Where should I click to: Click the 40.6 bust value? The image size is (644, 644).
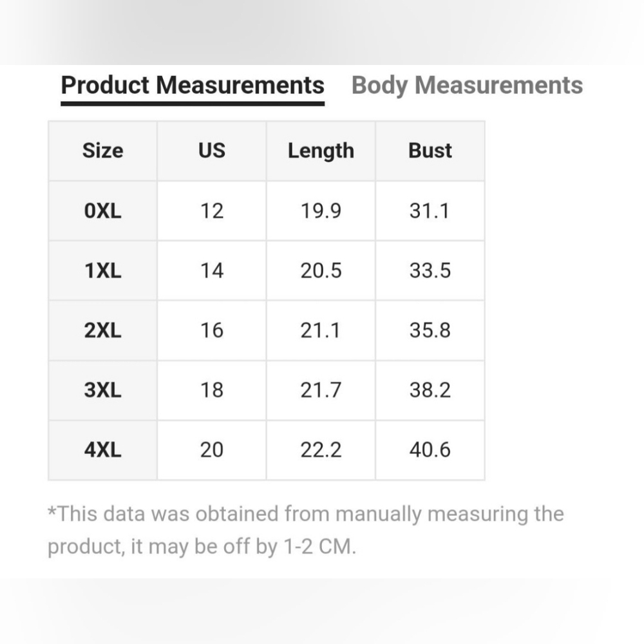click(x=430, y=450)
